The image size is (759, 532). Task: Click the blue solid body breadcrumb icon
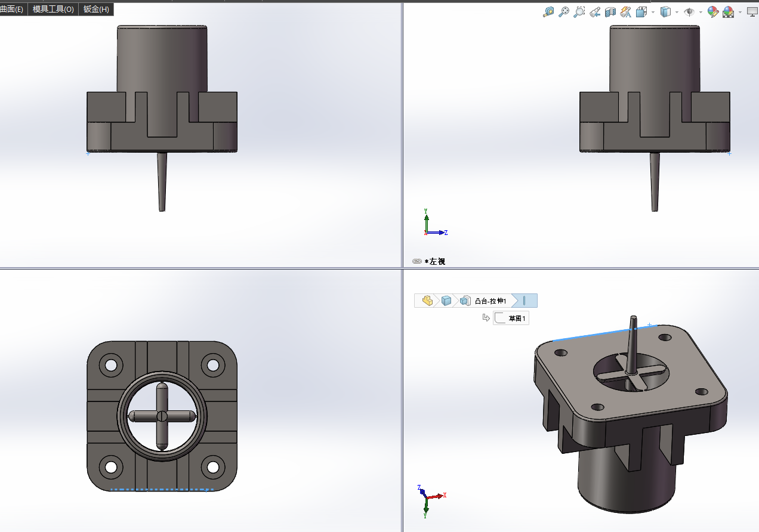(x=446, y=301)
